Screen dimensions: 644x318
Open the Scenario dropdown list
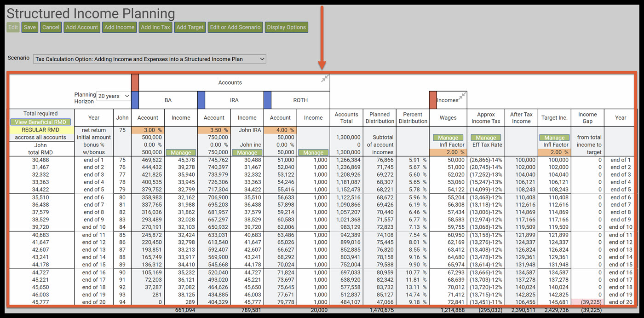pos(150,59)
